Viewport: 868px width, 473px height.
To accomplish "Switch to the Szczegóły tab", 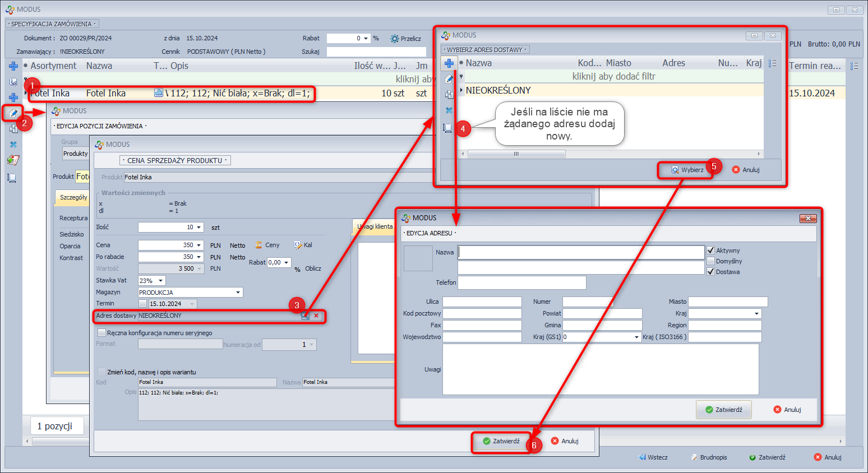I will tap(73, 197).
